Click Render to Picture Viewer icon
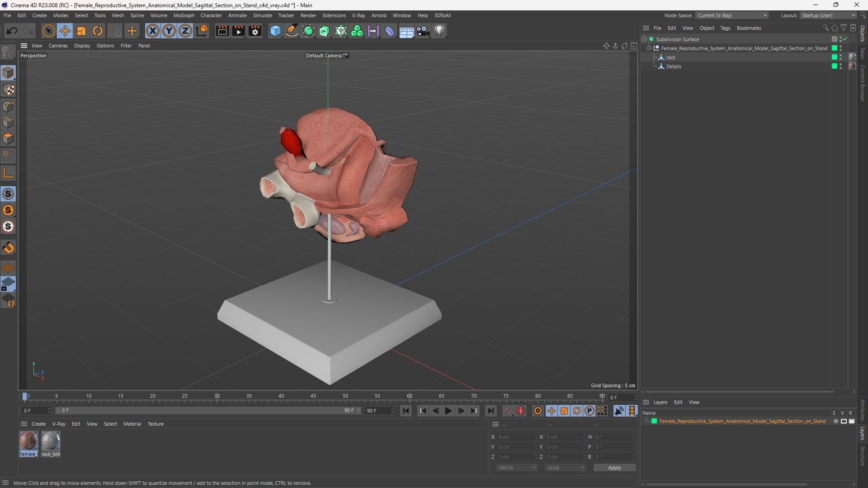868x488 pixels. [238, 31]
